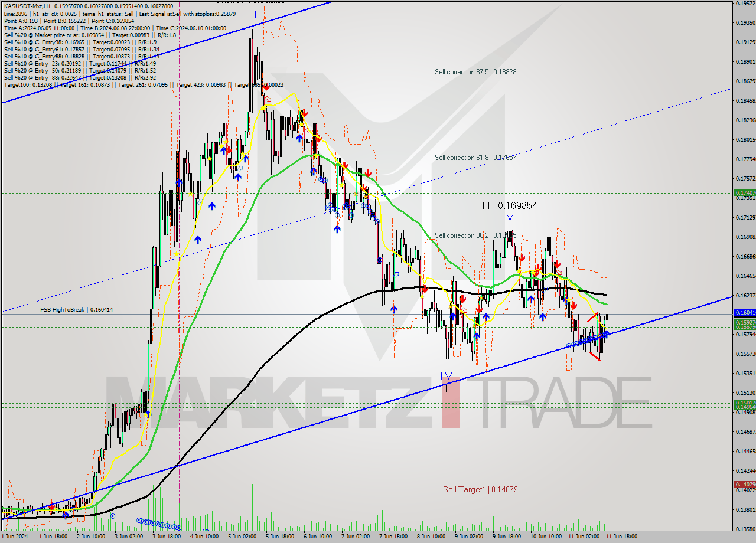Screen dimensions: 756x543
Task: Select the 'Sell %10 @ C_Entry88' line
Action: point(82,57)
